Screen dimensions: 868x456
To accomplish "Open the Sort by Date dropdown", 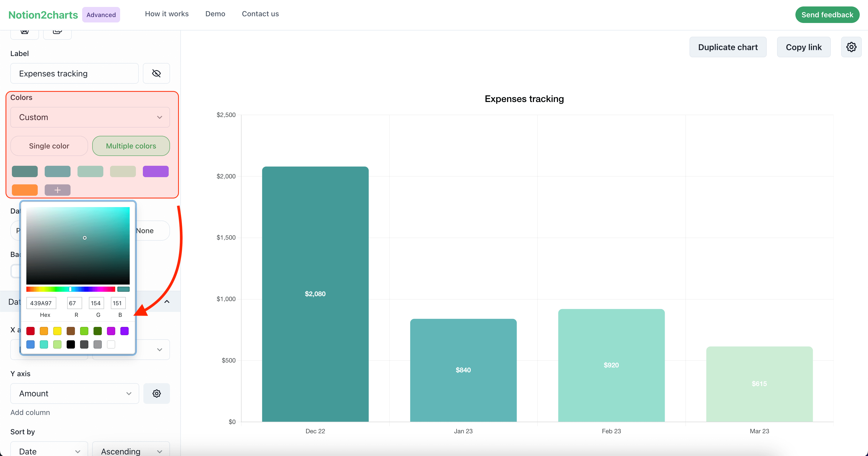I will [x=49, y=451].
